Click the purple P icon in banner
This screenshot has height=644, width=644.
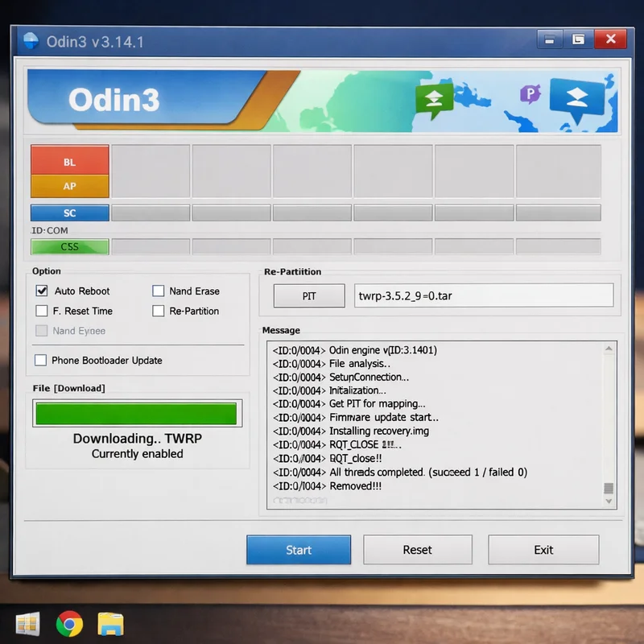[530, 94]
